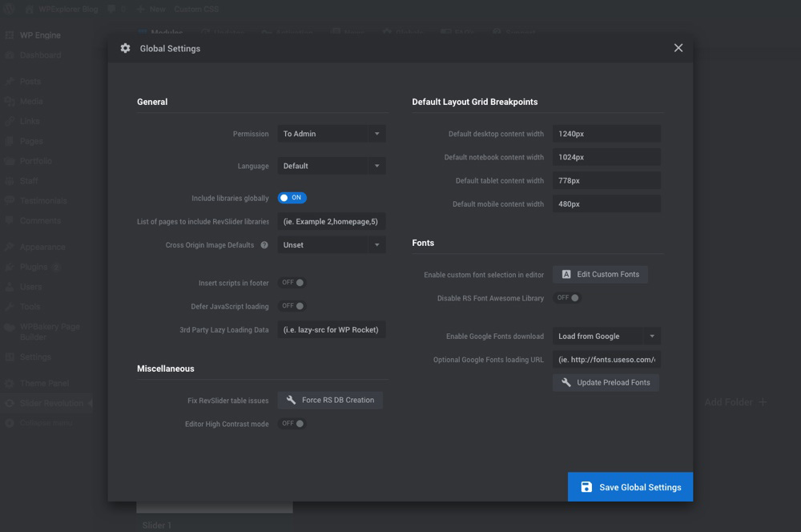
Task: Open Plugins in the WordPress sidebar
Action: point(34,267)
